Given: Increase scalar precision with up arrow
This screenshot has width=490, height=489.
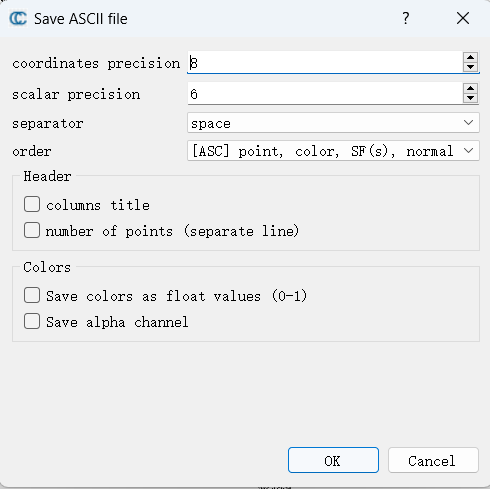Looking at the screenshot, I should pos(470,88).
